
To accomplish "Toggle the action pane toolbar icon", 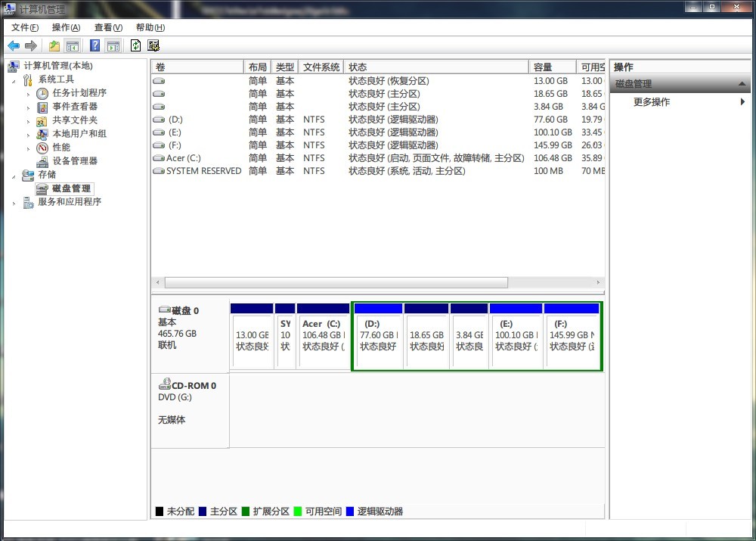I will click(x=113, y=46).
